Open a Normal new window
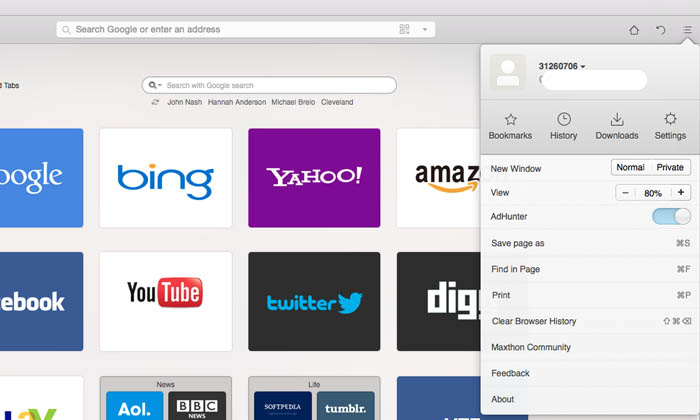Image resolution: width=700 pixels, height=420 pixels. (630, 167)
